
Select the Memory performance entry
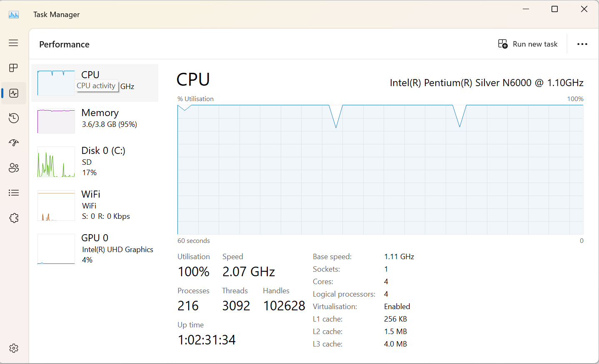point(100,118)
